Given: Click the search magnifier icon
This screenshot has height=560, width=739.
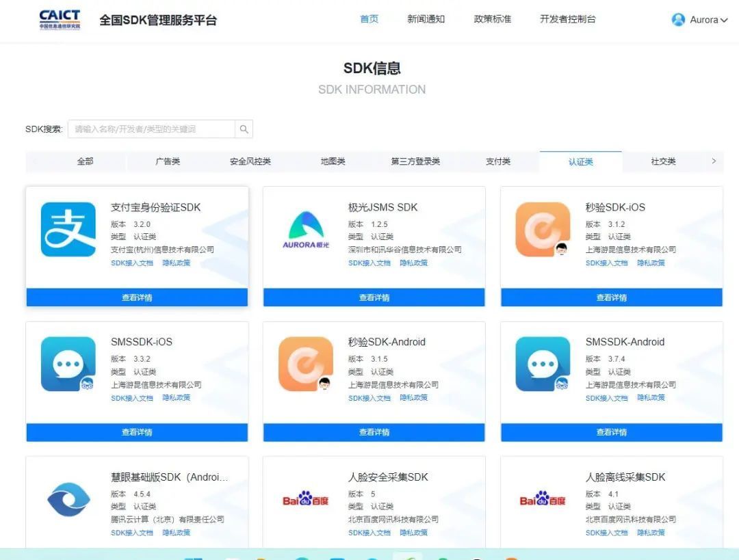Looking at the screenshot, I should pyautogui.click(x=244, y=129).
